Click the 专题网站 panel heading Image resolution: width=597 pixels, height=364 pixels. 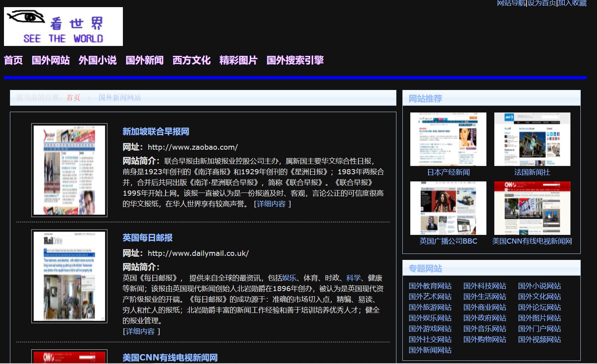click(425, 269)
